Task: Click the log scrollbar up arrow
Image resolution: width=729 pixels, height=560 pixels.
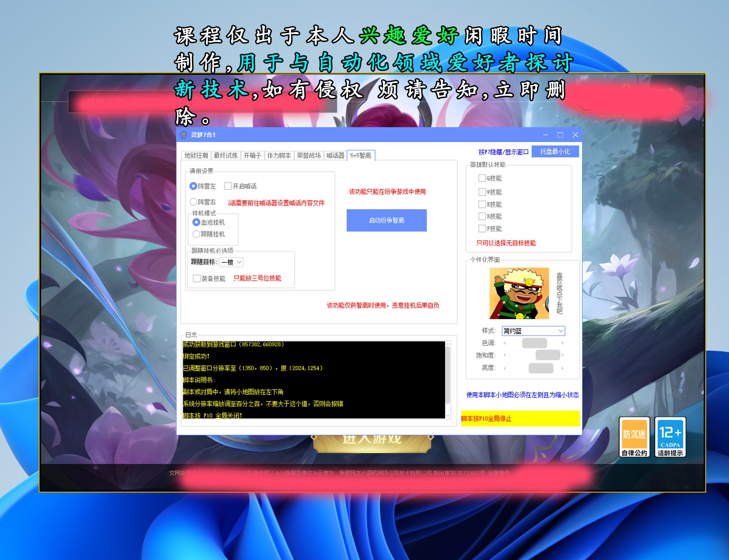Action: [448, 344]
